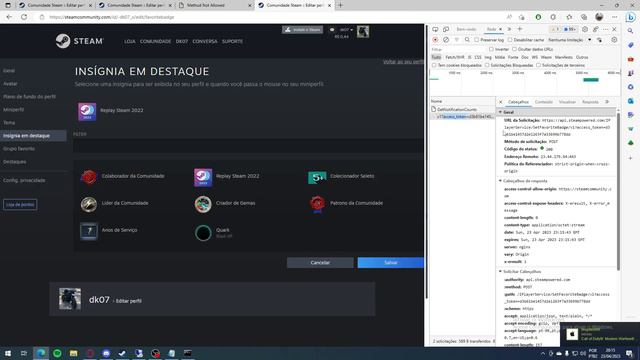640x360 pixels.
Task: Click the browser refresh button
Action: [24, 17]
